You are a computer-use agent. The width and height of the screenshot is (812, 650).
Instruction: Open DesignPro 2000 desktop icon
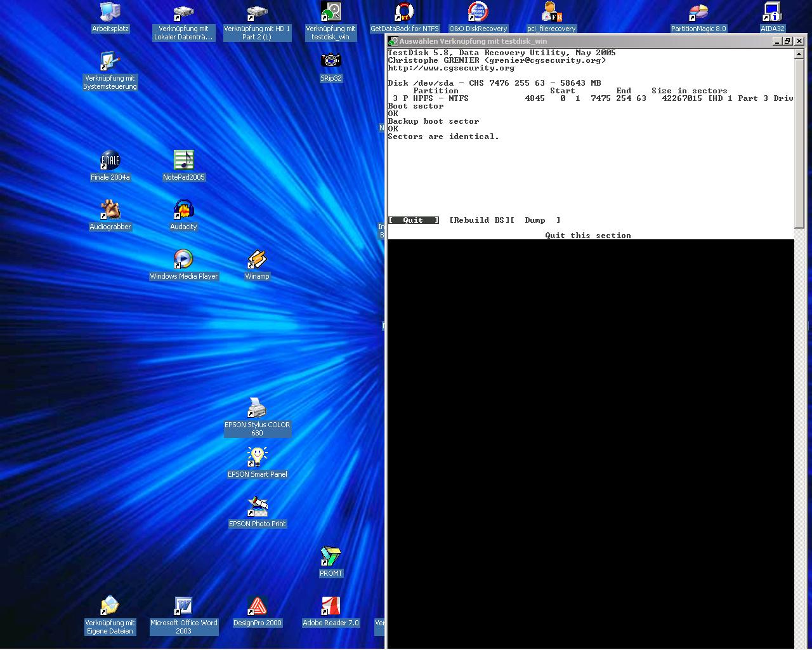point(257,611)
